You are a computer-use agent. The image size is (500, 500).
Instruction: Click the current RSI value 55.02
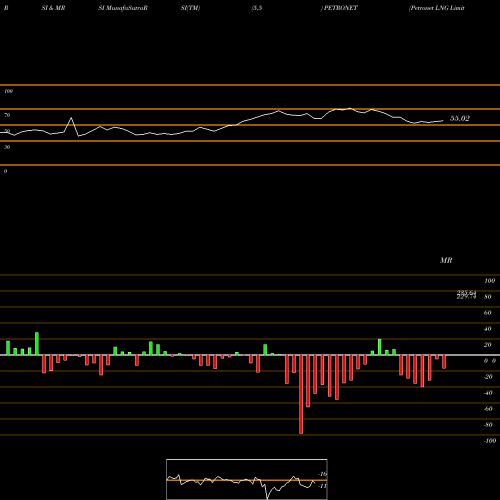click(x=460, y=118)
